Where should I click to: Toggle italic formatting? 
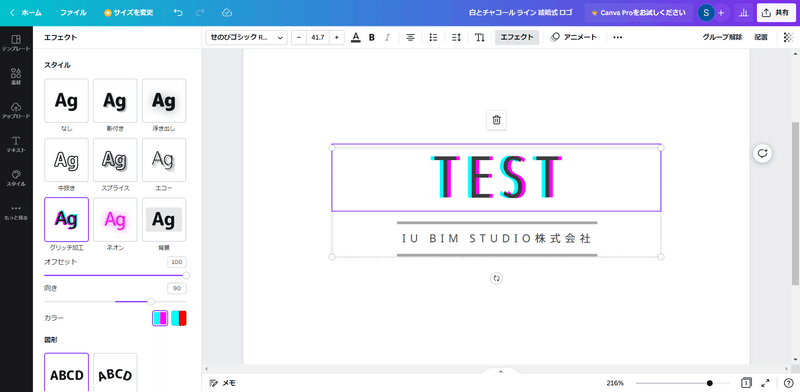click(x=387, y=37)
